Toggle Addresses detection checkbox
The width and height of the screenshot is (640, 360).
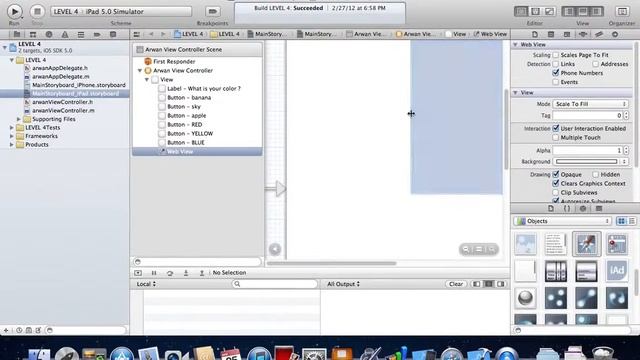[596, 64]
